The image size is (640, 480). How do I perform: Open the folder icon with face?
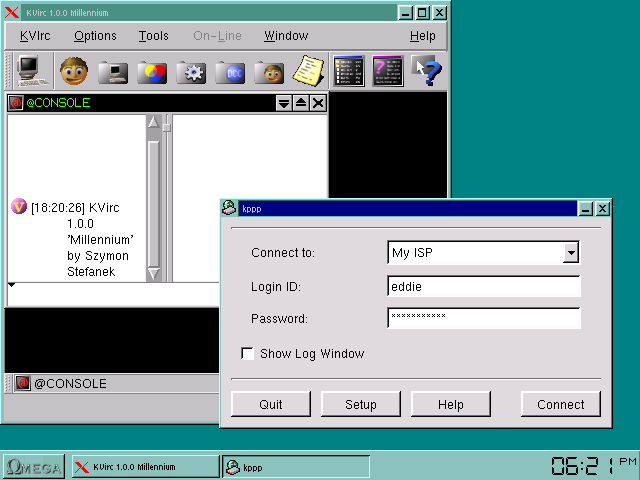coord(269,72)
